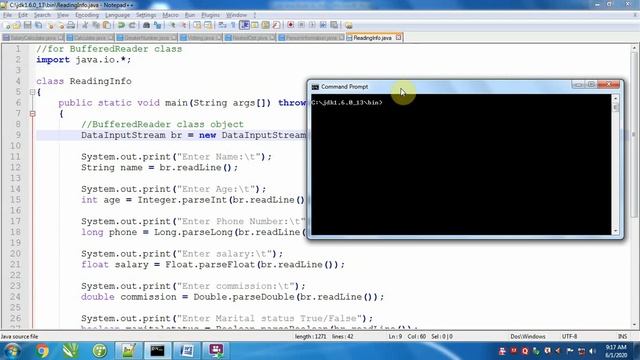The height and width of the screenshot is (360, 640).
Task: Switch to the Voting.java tab
Action: click(x=201, y=38)
